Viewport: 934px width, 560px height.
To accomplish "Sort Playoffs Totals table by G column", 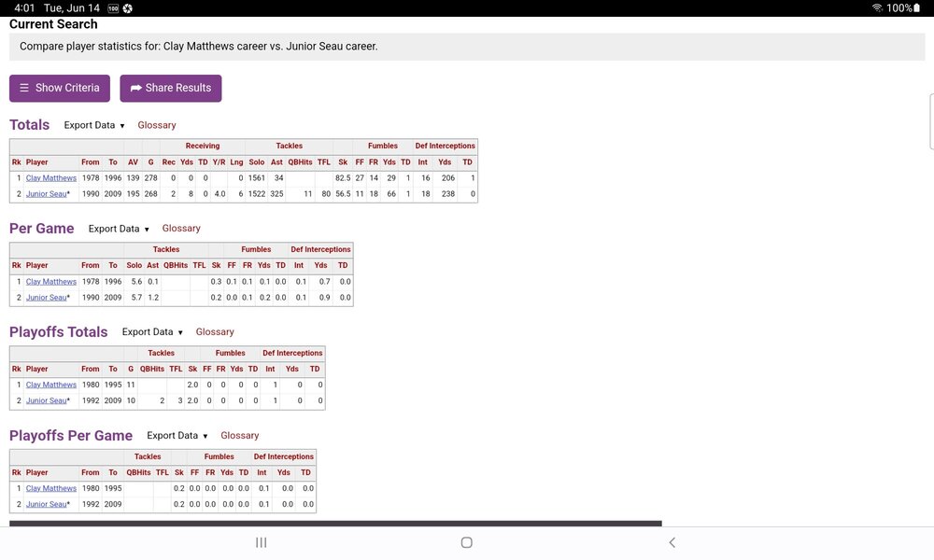I will coord(131,369).
